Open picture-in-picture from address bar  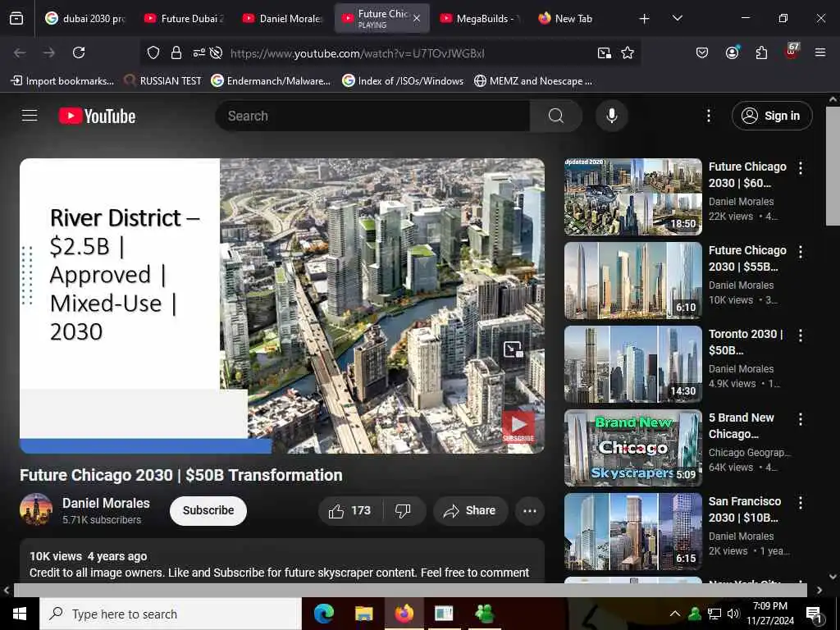tap(605, 52)
